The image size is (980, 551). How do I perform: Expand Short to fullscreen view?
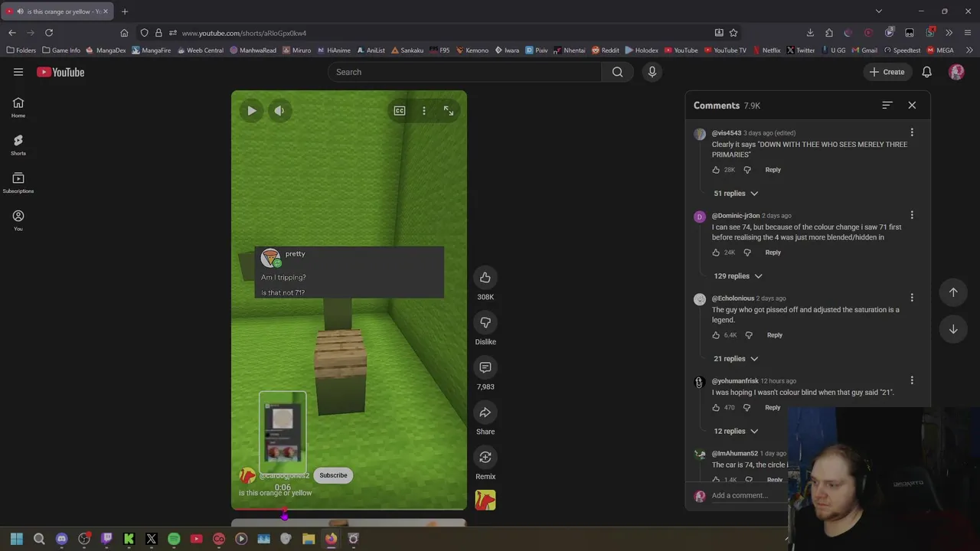[449, 111]
